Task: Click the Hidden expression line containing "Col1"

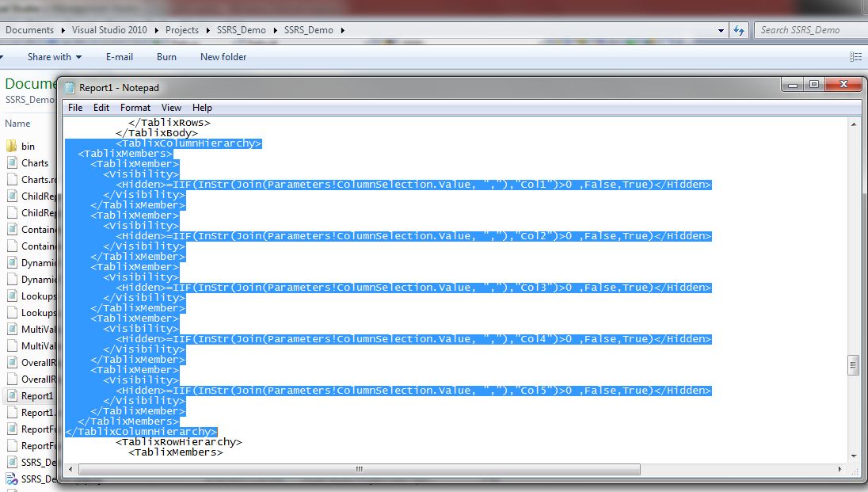Action: pos(413,185)
